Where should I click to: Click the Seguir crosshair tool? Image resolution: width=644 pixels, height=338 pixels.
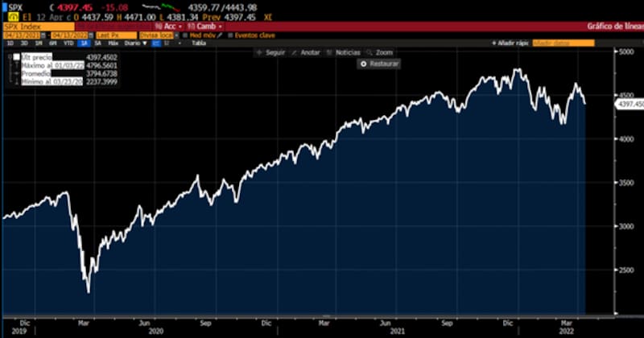(x=258, y=52)
